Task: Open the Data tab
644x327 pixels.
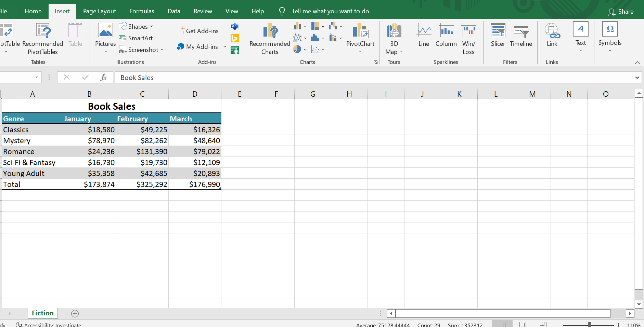Action: (x=174, y=11)
